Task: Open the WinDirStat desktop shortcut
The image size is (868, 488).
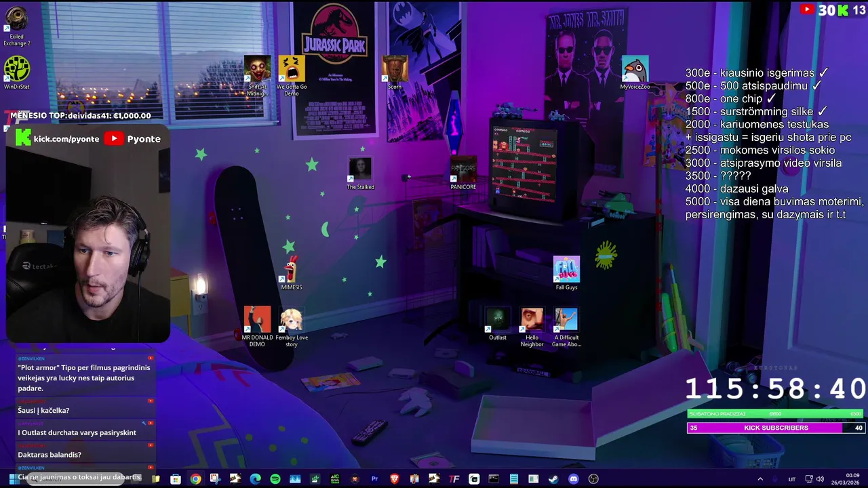Action: pos(16,73)
